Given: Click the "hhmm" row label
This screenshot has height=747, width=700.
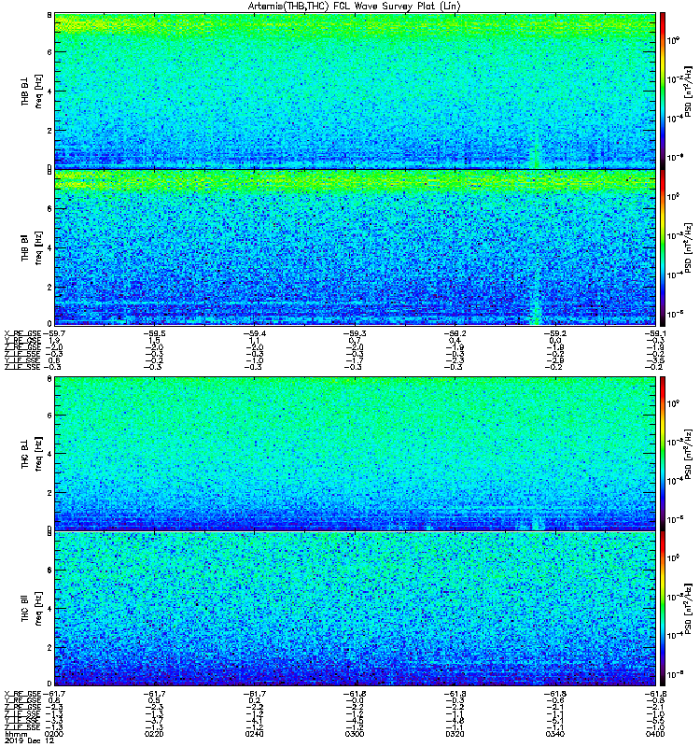Looking at the screenshot, I should point(16,734).
